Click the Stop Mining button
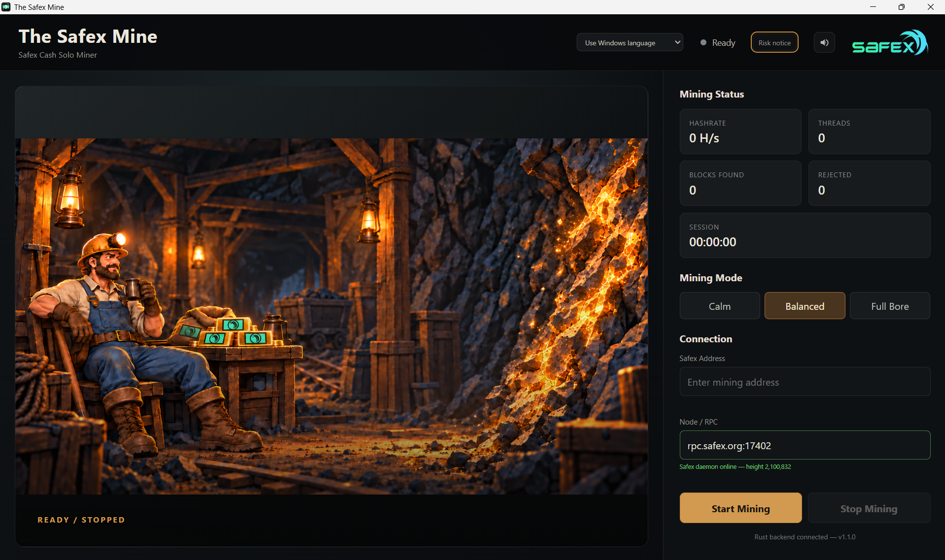 (x=869, y=508)
